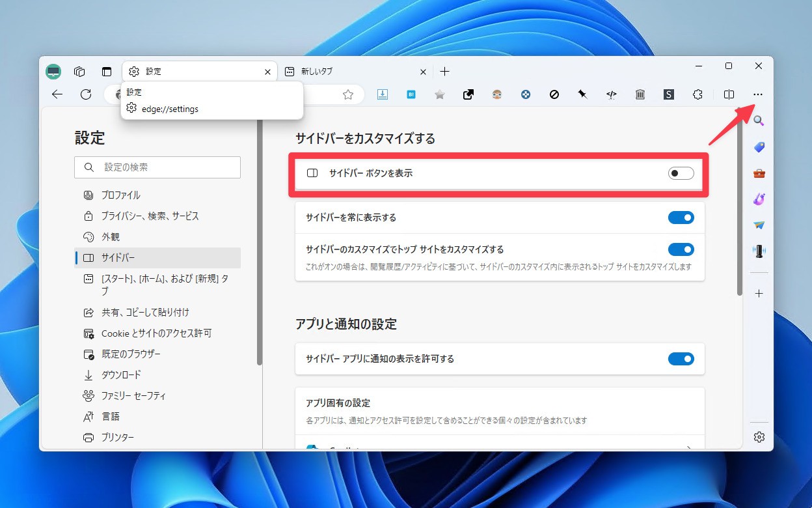Open the Extensions puzzle piece icon

(x=697, y=94)
